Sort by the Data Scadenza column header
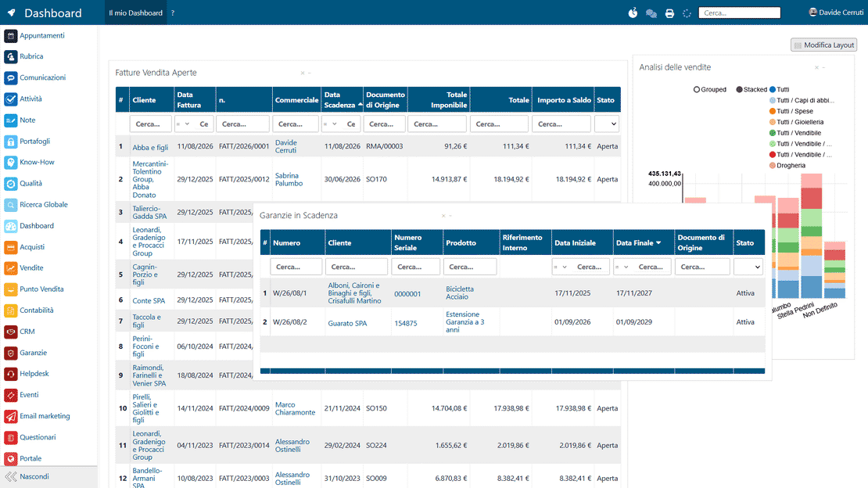 [342, 99]
